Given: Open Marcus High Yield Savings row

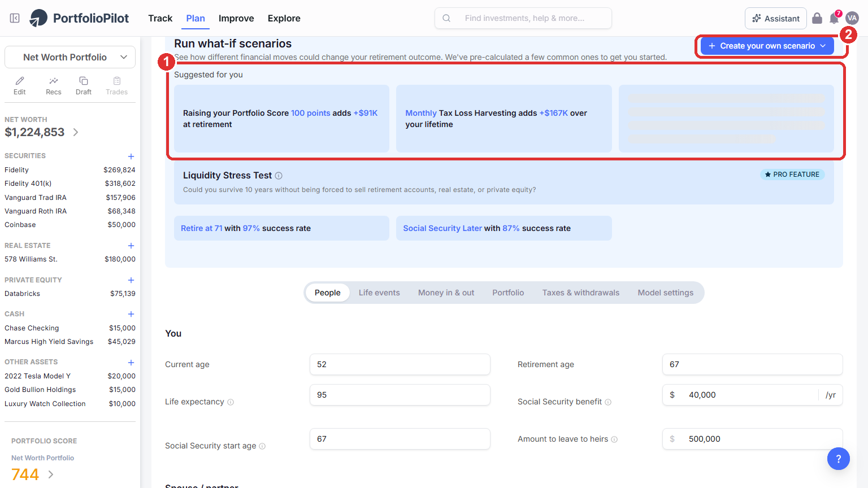Looking at the screenshot, I should (x=70, y=342).
